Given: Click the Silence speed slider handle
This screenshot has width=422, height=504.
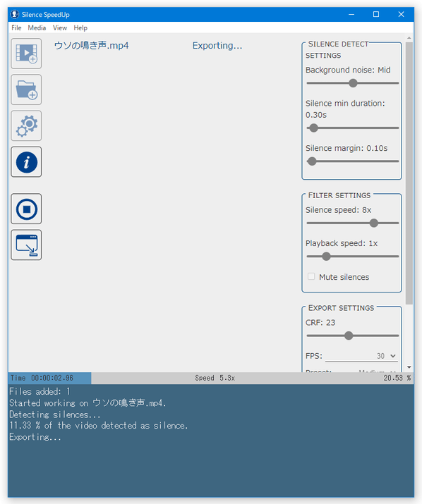Looking at the screenshot, I should click(374, 223).
